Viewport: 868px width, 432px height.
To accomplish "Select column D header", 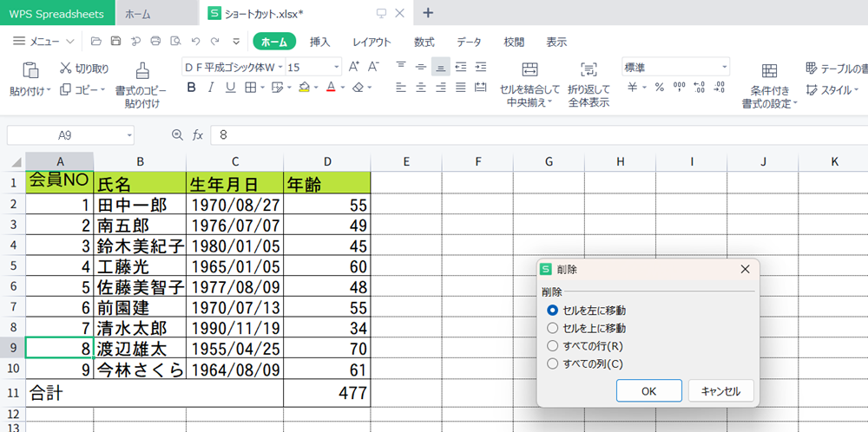I will tap(327, 161).
